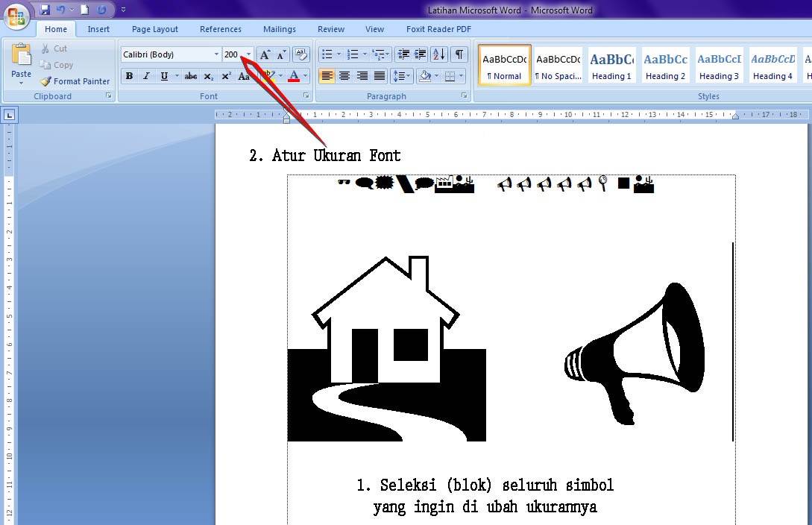The width and height of the screenshot is (812, 525).
Task: Enable strikethrough formatting
Action: (x=191, y=75)
